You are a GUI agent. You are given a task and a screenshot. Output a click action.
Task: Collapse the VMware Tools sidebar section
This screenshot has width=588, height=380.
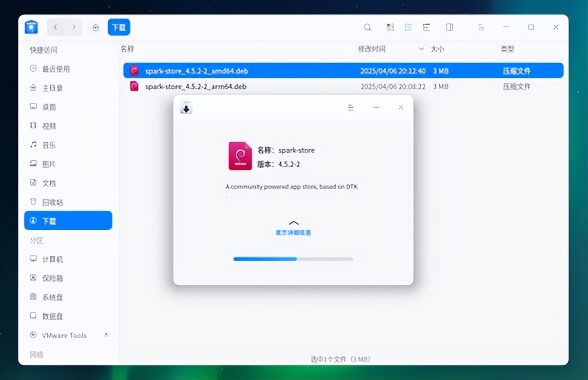tap(106, 334)
